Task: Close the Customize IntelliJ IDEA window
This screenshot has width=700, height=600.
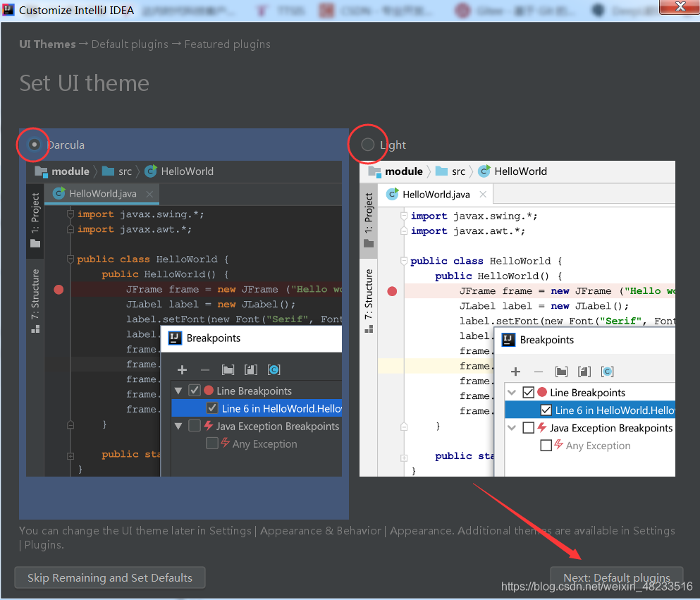Action: pyautogui.click(x=680, y=6)
